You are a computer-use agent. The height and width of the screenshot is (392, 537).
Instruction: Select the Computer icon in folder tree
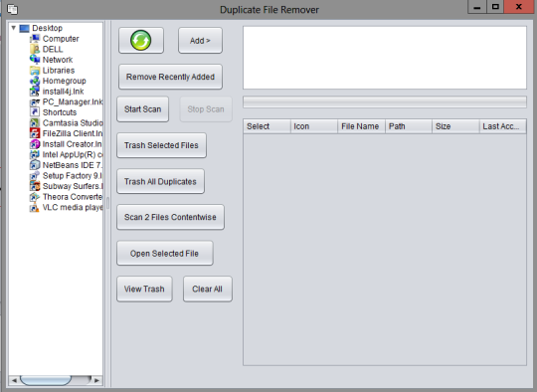tap(35, 39)
